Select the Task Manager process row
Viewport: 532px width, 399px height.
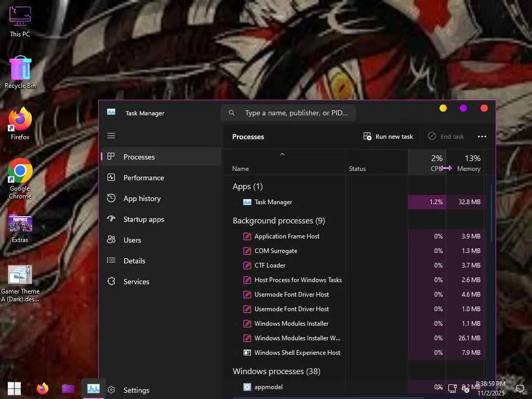[x=354, y=202]
